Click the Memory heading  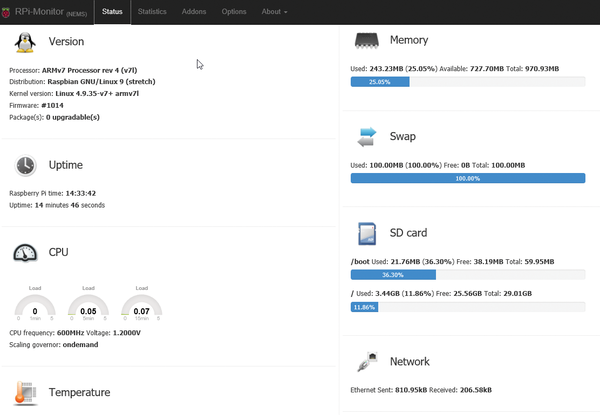(409, 40)
